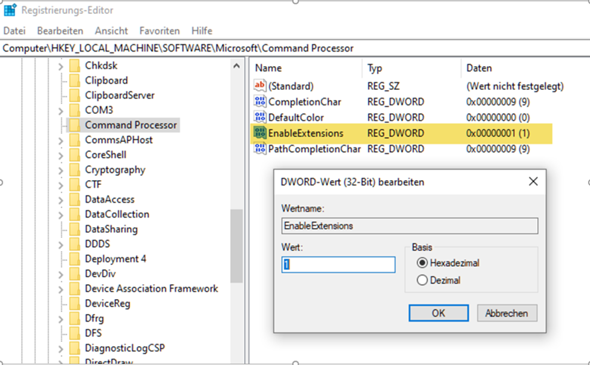Click the DataCollection folder icon
590x365 pixels.
tap(75, 214)
